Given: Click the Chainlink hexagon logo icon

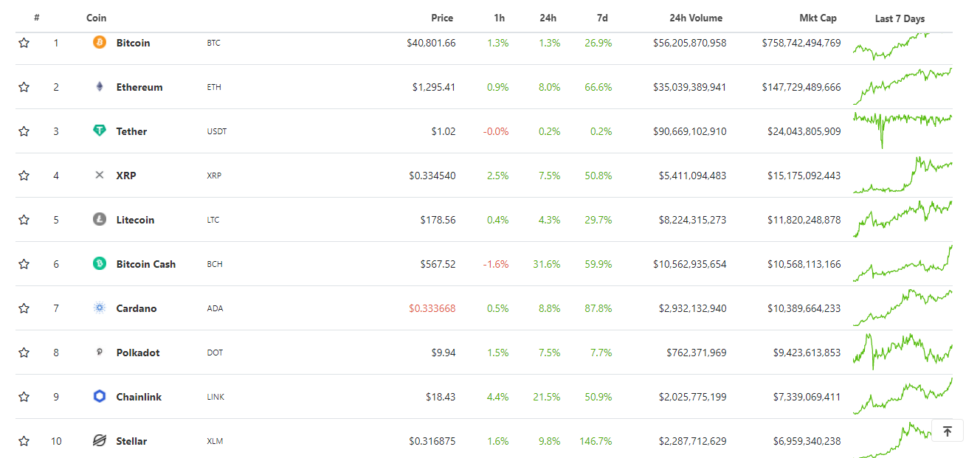Looking at the screenshot, I should pos(99,397).
